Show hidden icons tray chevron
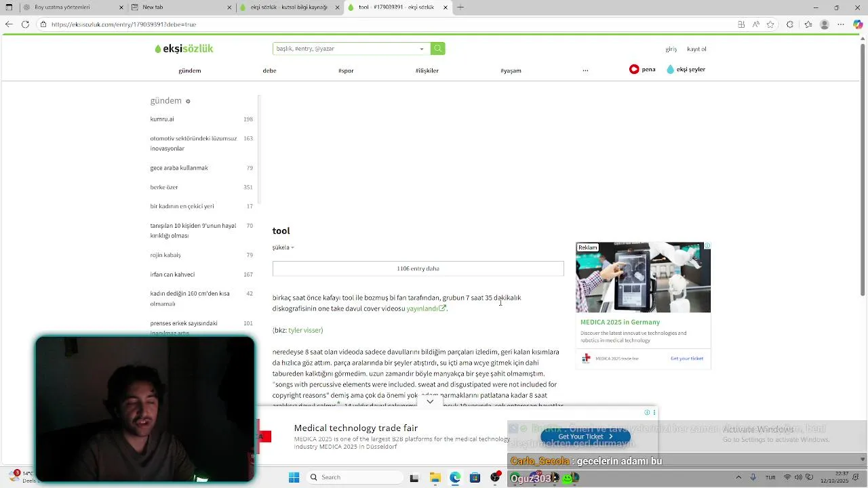The width and height of the screenshot is (868, 488). pos(738,478)
